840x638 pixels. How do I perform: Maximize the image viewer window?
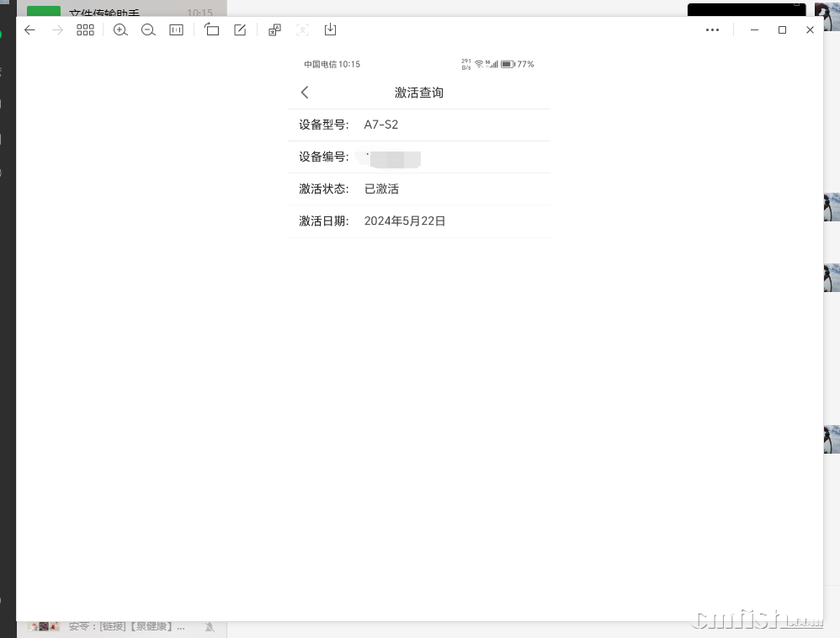(x=782, y=30)
